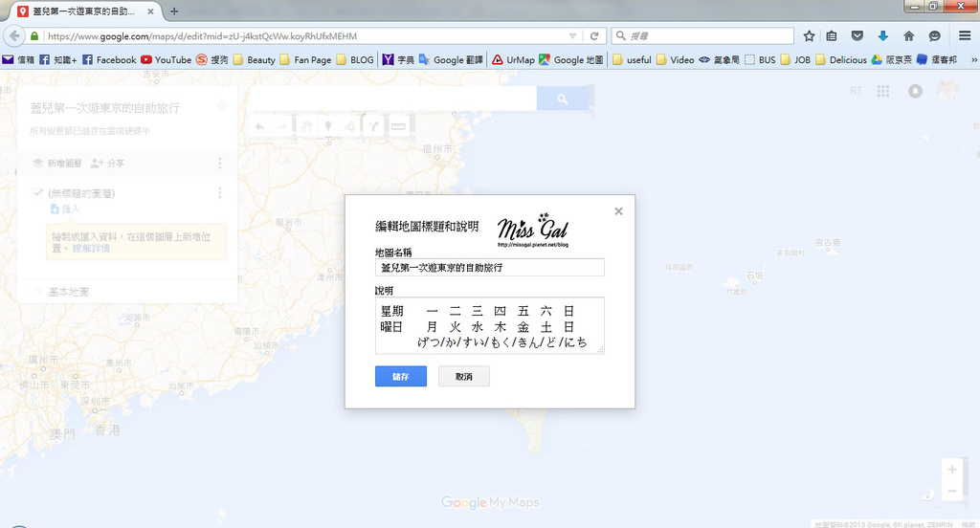Select the 蓋兒第一次遊東京 browser tab
The height and width of the screenshot is (528, 980).
tap(84, 11)
